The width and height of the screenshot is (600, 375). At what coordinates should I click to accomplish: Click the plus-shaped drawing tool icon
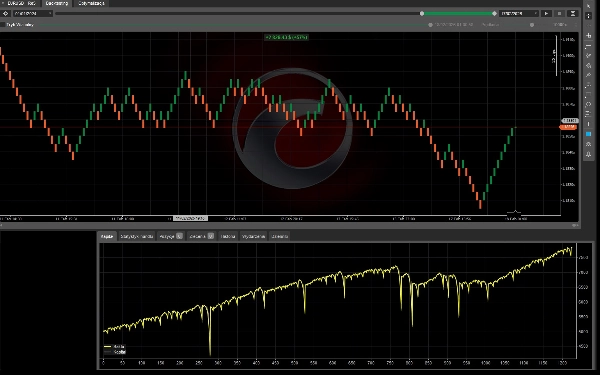click(589, 36)
